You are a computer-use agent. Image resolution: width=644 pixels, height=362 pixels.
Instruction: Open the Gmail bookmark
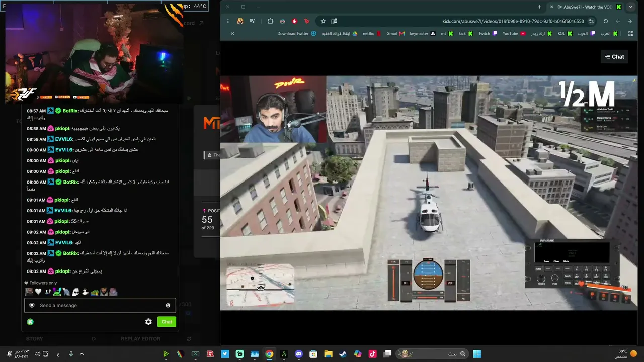[395, 34]
